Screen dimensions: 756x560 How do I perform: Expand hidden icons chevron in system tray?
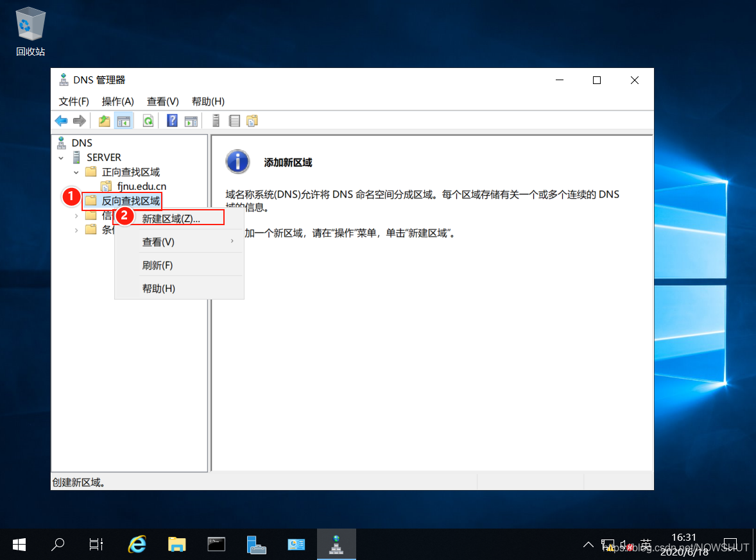[x=588, y=544]
